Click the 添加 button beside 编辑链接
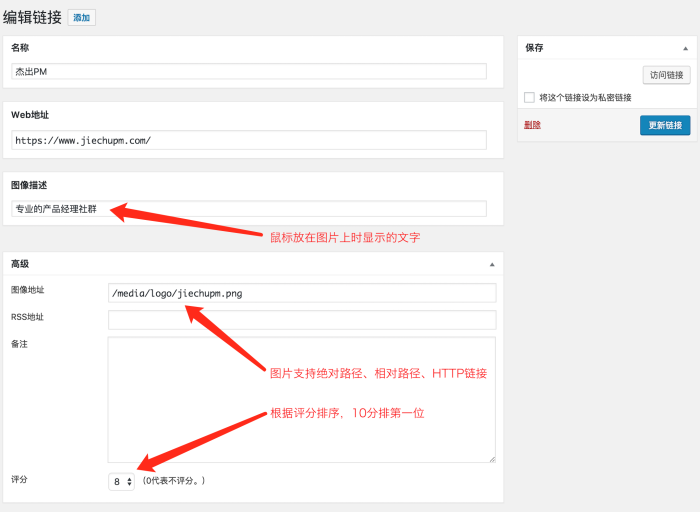700x512 pixels. [x=82, y=18]
